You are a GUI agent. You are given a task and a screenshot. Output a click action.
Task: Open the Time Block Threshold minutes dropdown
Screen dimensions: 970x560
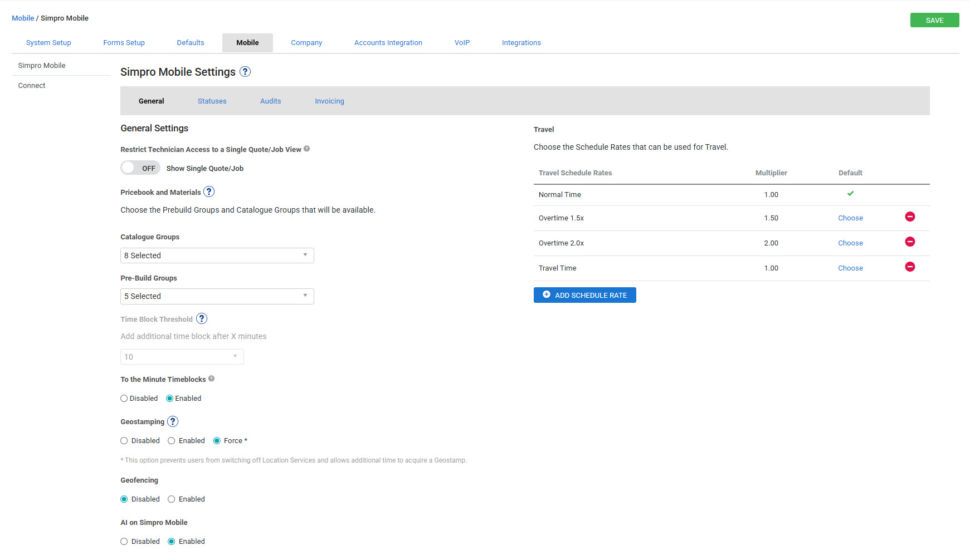click(182, 357)
